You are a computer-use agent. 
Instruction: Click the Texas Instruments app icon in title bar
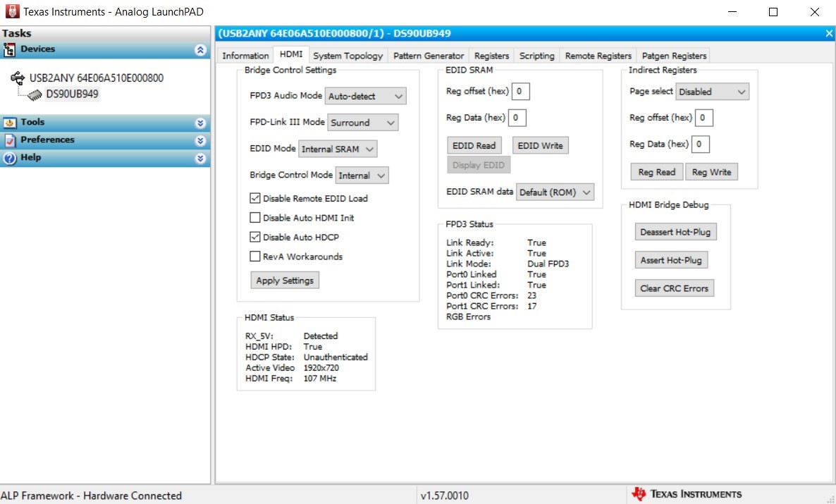click(12, 11)
